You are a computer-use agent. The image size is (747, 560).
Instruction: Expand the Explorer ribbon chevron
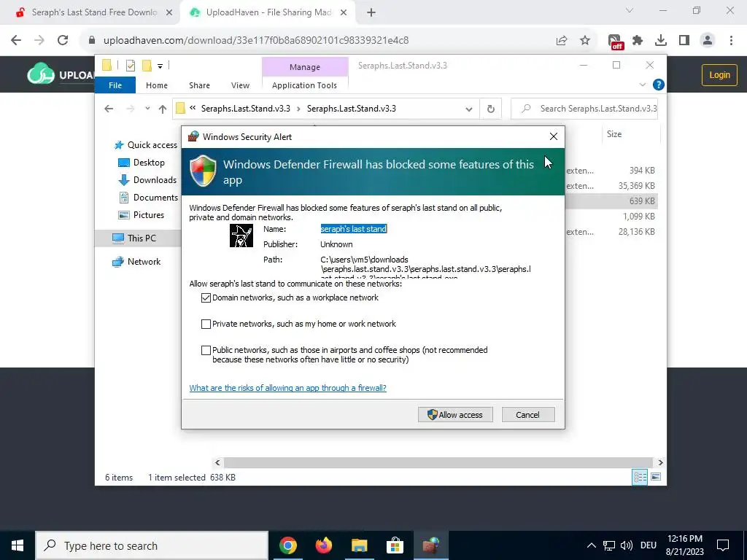[x=642, y=85]
